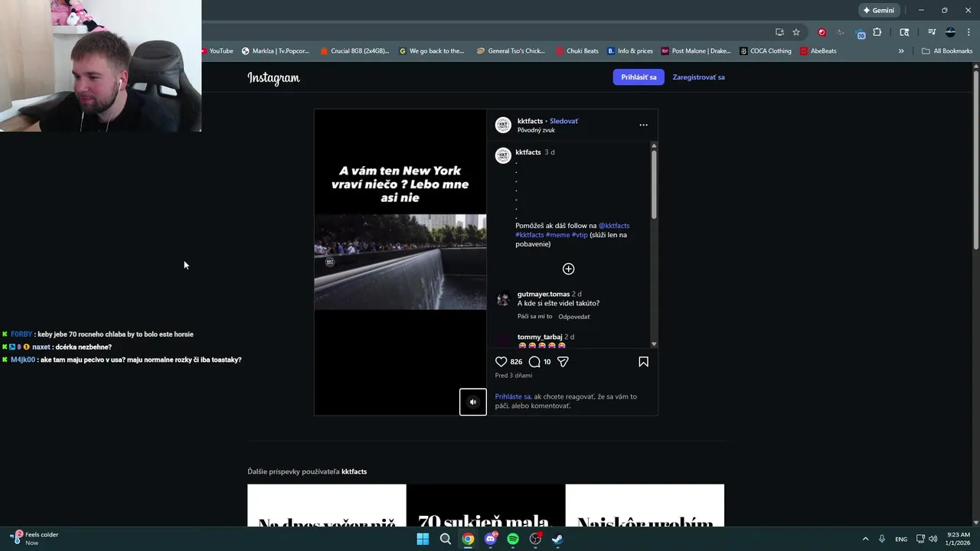Bookmark this page with the star icon
The width and height of the screenshot is (980, 551).
(796, 32)
